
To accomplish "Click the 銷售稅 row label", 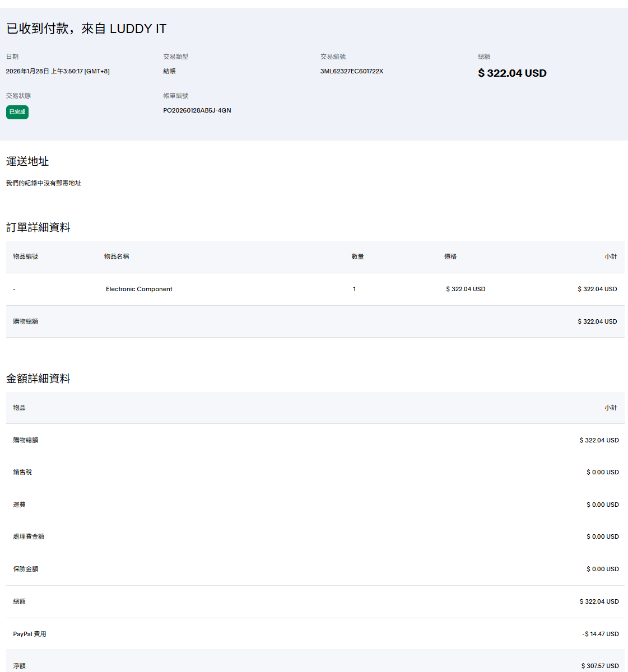I will (x=22, y=472).
